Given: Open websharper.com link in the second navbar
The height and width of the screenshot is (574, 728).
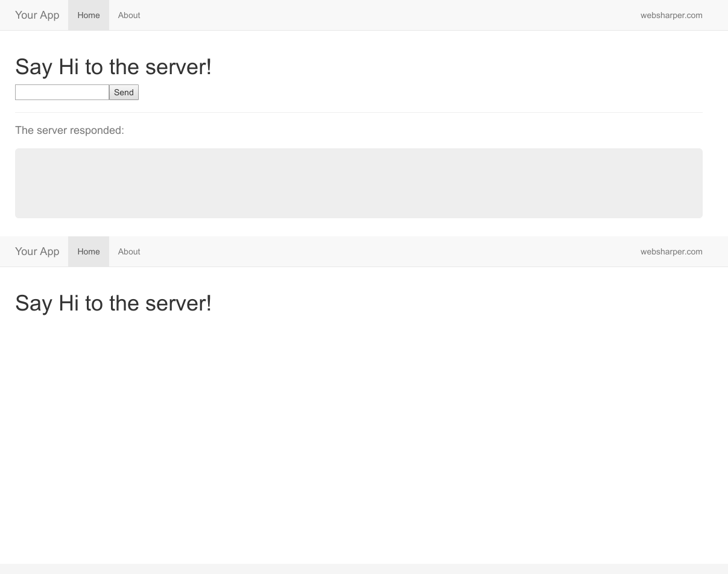Looking at the screenshot, I should (671, 251).
